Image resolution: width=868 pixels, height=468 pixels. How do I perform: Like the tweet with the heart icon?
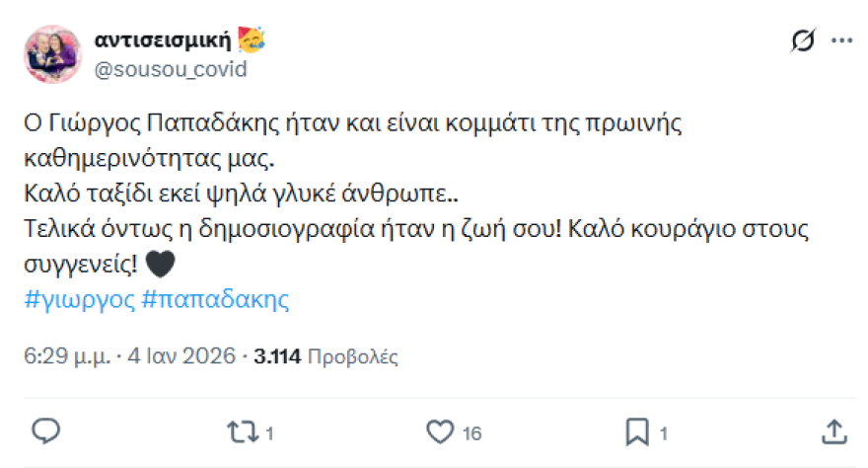[439, 431]
